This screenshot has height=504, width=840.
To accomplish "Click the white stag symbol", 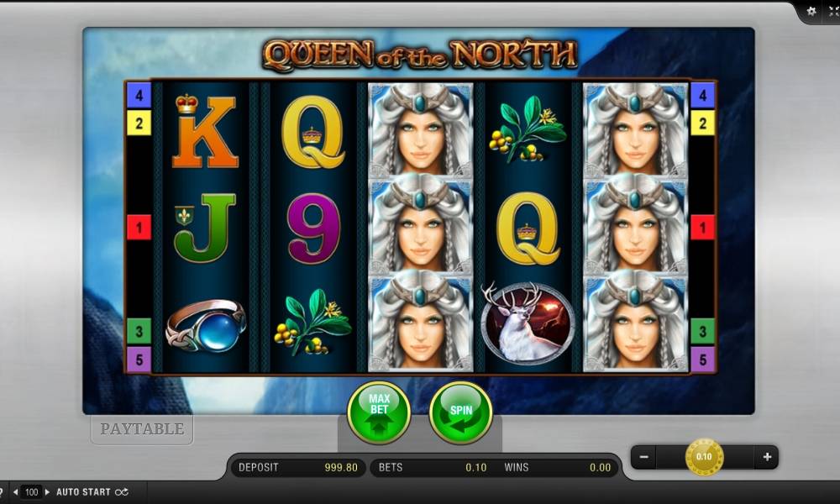I will coord(528,323).
